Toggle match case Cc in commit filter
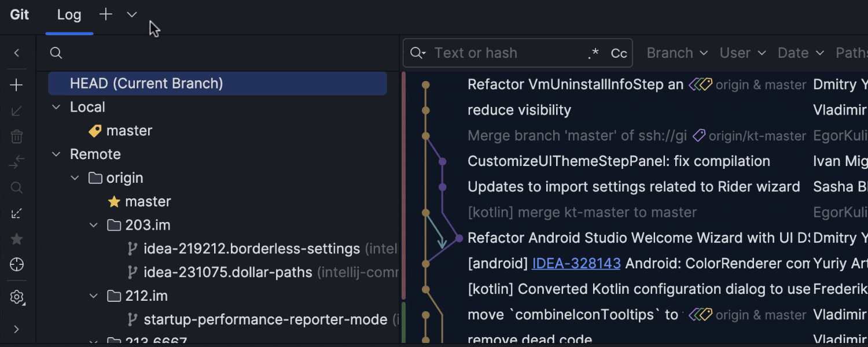868x347 pixels. point(619,54)
